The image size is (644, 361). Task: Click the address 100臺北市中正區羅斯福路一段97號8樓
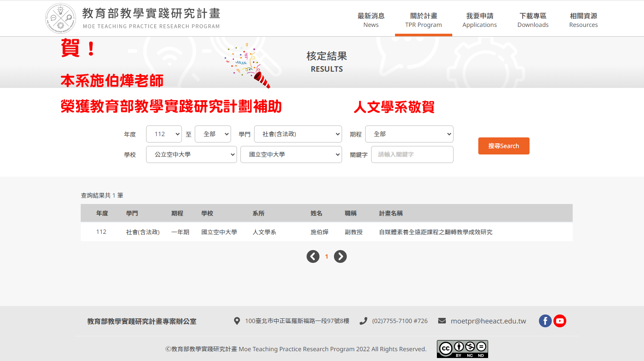pyautogui.click(x=297, y=321)
